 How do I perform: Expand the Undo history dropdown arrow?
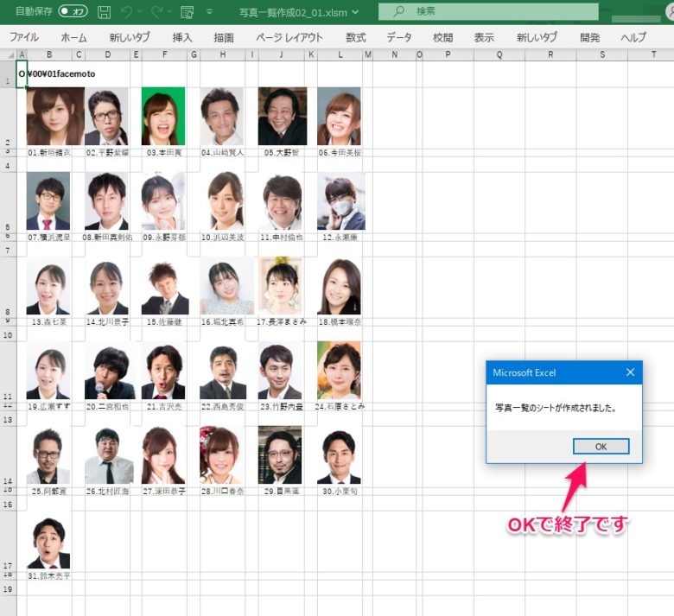pyautogui.click(x=139, y=12)
